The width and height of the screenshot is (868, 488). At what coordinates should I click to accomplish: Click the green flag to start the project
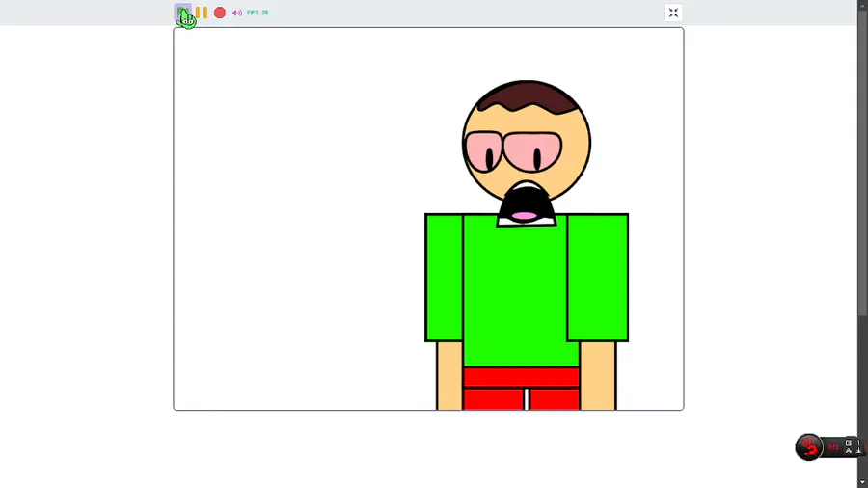[182, 13]
